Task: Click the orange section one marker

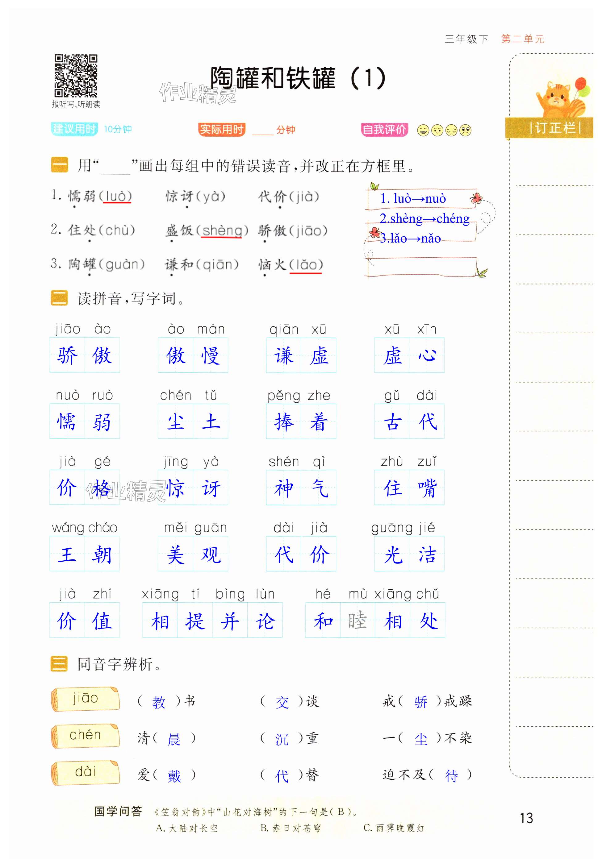Action: pyautogui.click(x=59, y=165)
